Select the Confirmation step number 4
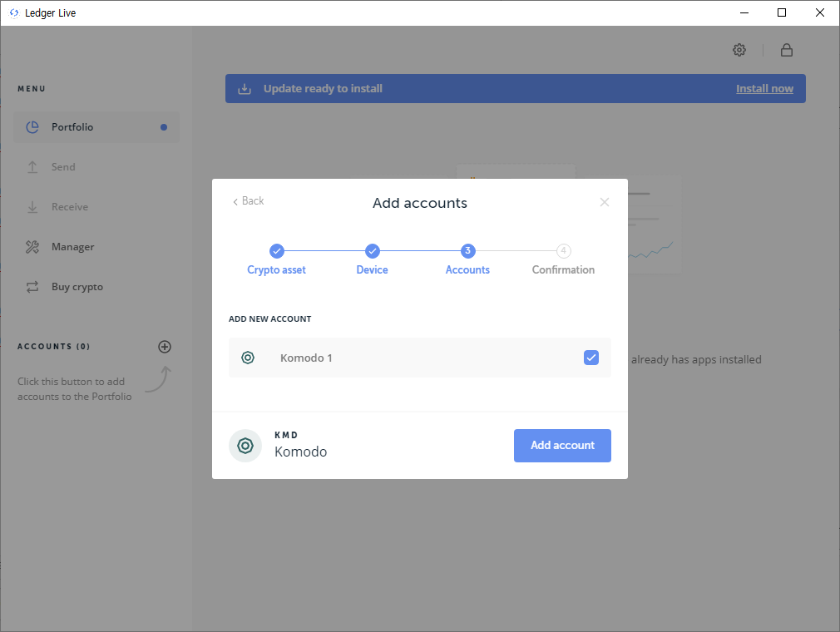 (x=563, y=259)
